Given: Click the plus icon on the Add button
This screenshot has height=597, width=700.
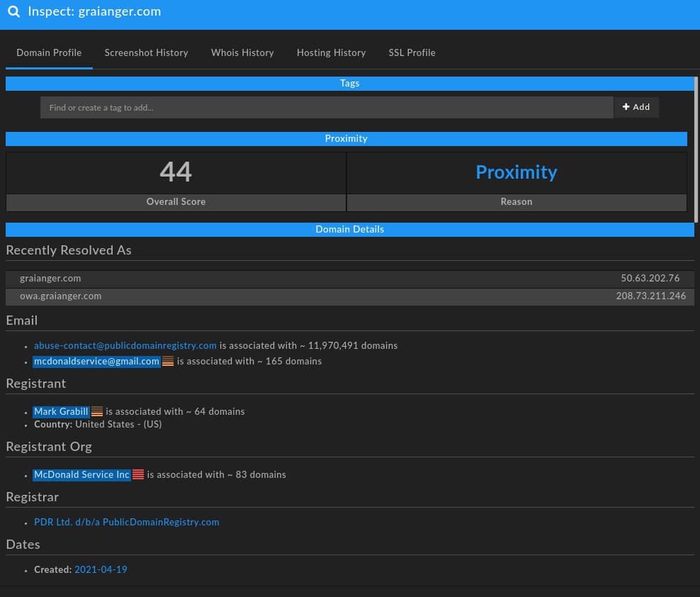Looking at the screenshot, I should 627,106.
